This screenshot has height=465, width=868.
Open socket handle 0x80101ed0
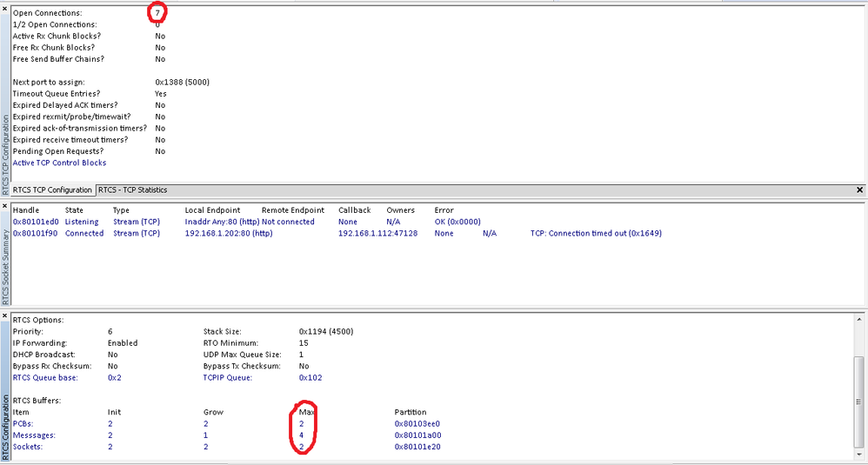click(36, 222)
